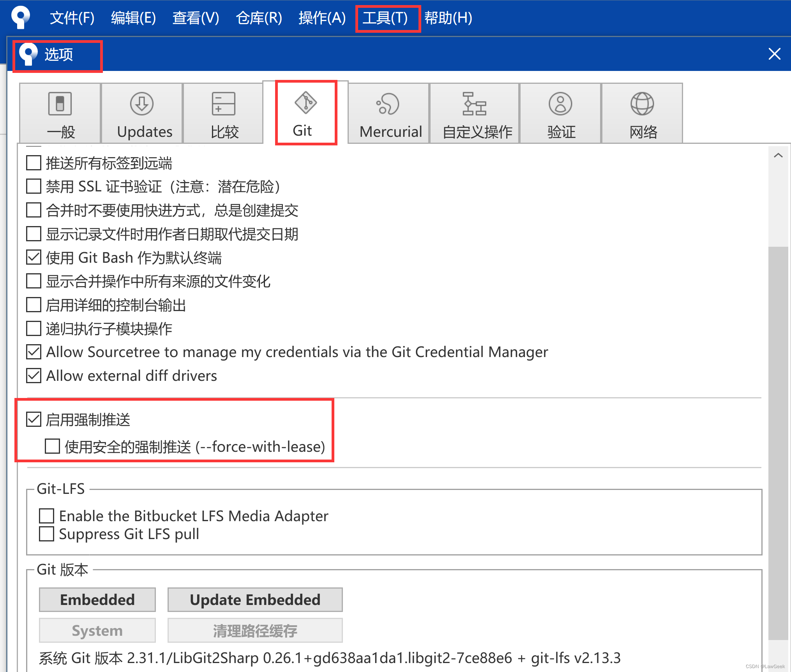Switch to the 验证 tab label
791x672 pixels.
(x=561, y=132)
